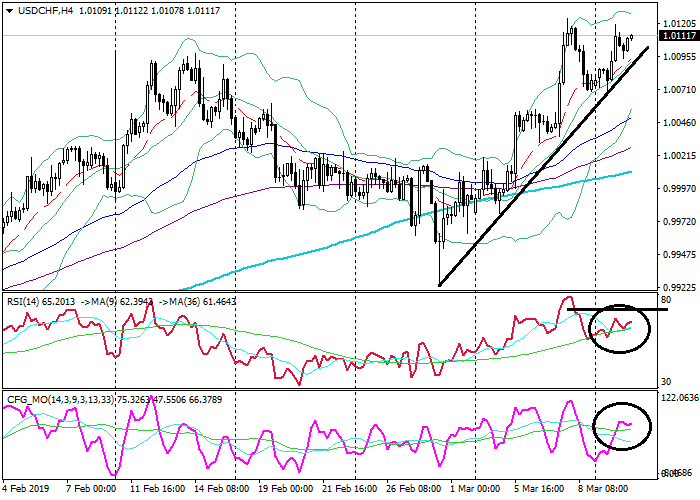Click the highlighted 1.01117 current price tag
Screen dimensions: 700x500
[x=679, y=35]
